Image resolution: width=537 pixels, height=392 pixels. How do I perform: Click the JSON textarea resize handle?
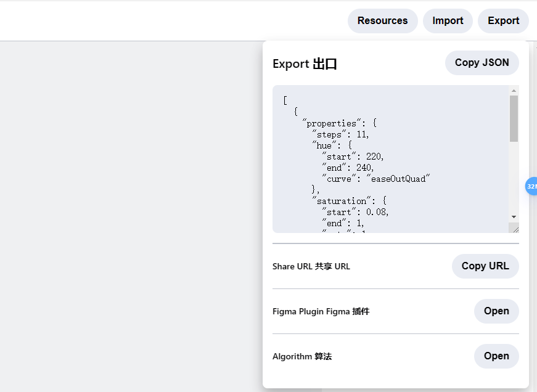point(515,229)
